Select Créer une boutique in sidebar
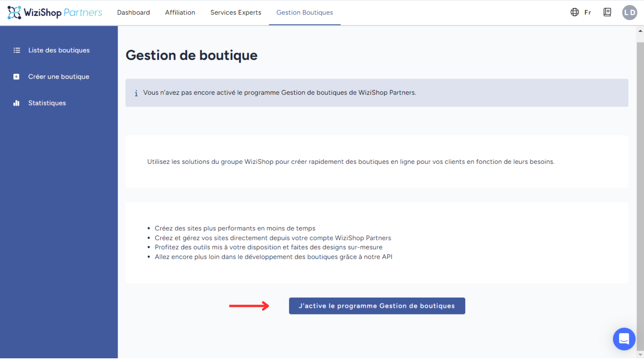644x362 pixels. click(x=59, y=77)
